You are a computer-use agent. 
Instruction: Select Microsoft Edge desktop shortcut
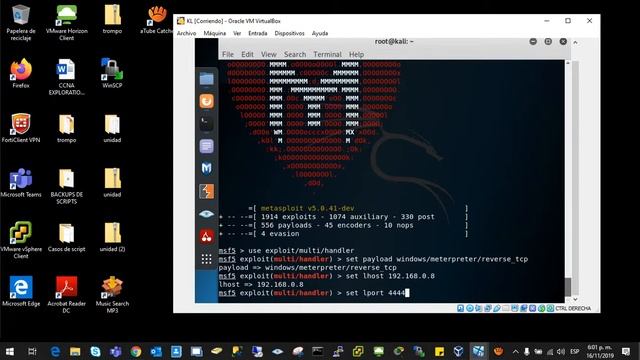tap(21, 292)
